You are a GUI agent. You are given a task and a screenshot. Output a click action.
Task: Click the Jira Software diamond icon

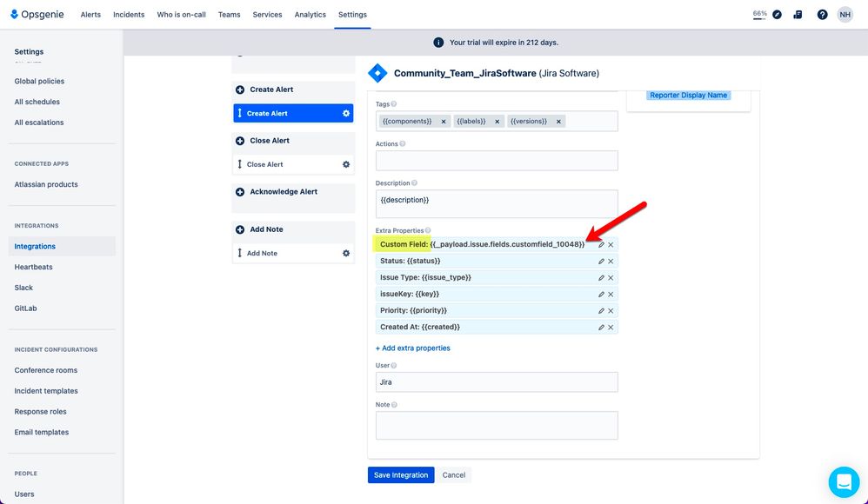coord(378,73)
